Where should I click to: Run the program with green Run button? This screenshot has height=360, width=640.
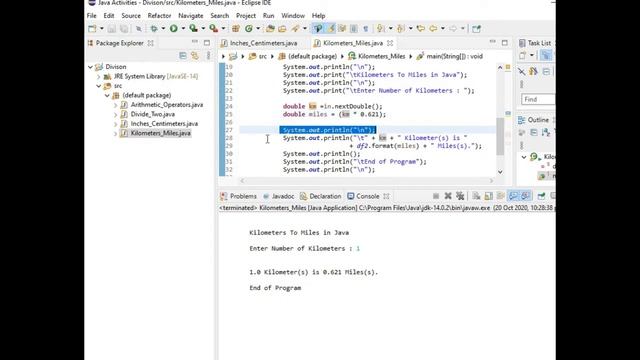pyautogui.click(x=173, y=29)
